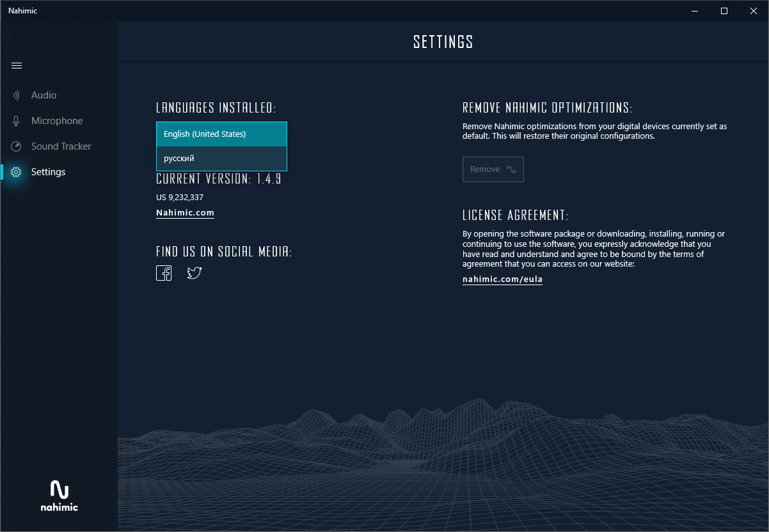Open the nahimic.com/eula link
This screenshot has width=769, height=532.
tap(502, 279)
